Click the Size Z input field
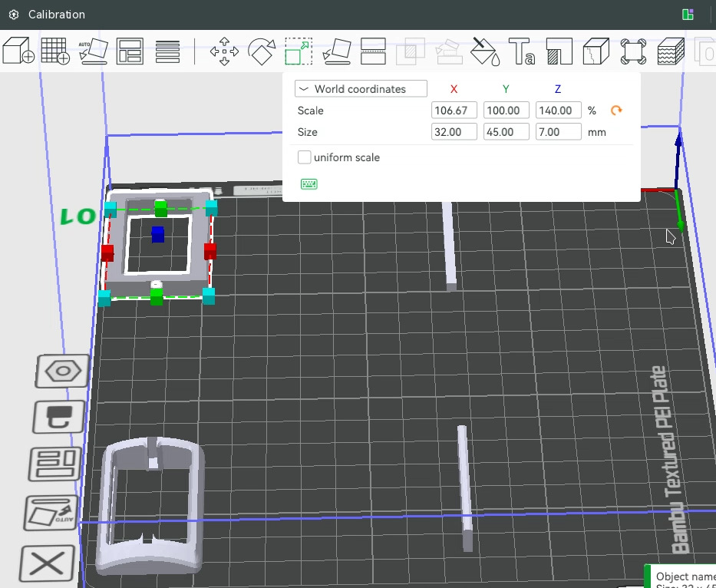Viewport: 716px width, 588px height. click(x=558, y=132)
